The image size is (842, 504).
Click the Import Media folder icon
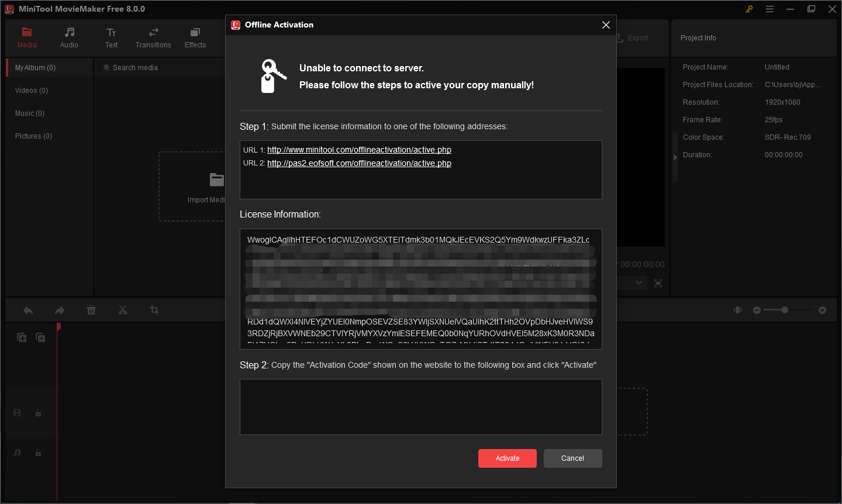pyautogui.click(x=216, y=179)
